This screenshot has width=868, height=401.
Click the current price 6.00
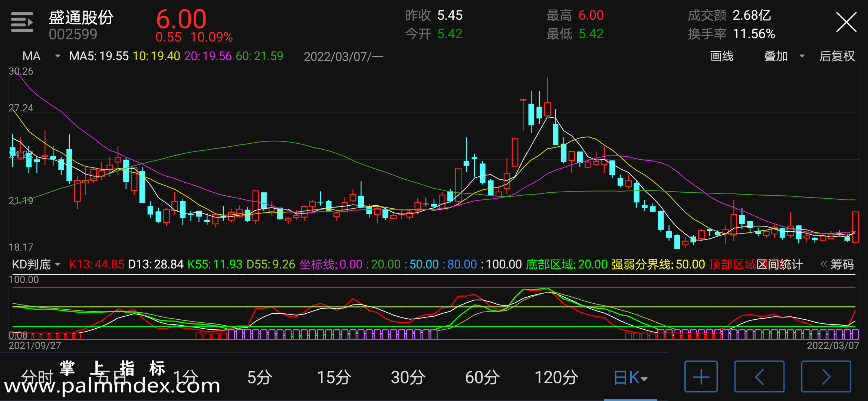click(x=181, y=19)
